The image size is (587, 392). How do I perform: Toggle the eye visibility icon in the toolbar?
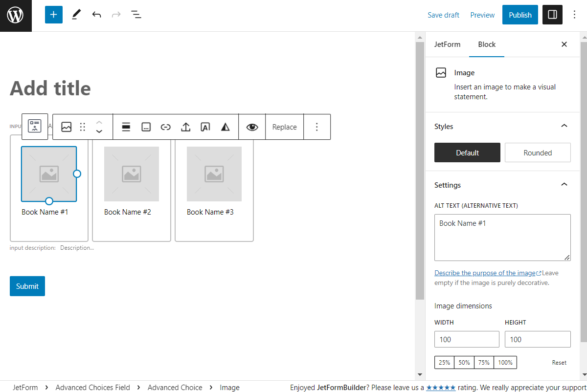coord(252,127)
